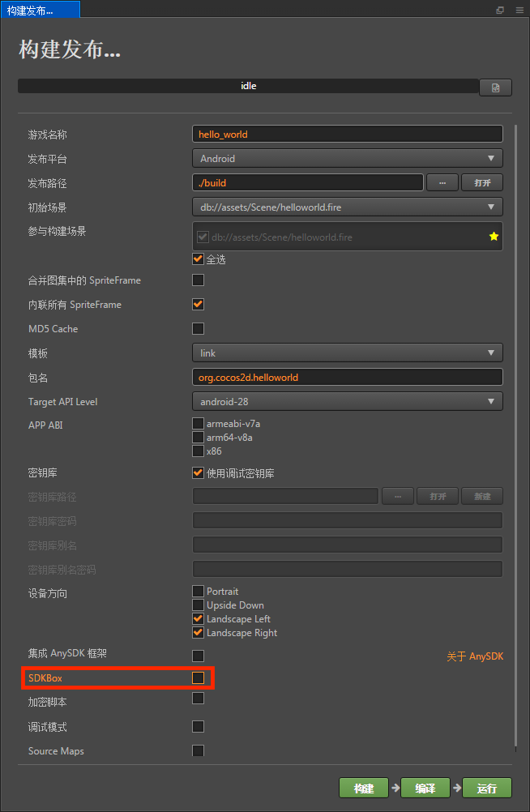Disable Landscape Left orientation
This screenshot has width=530, height=812.
click(x=198, y=619)
